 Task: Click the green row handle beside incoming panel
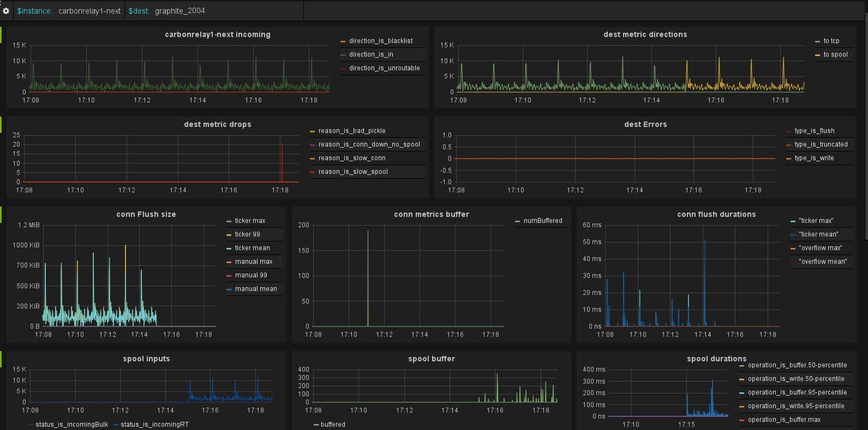1,34
